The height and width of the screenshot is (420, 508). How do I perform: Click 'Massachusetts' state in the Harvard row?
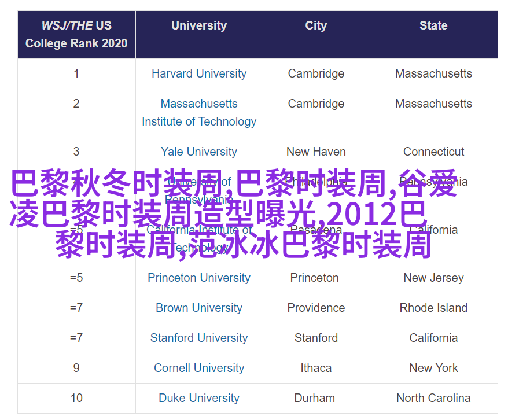[x=433, y=73]
